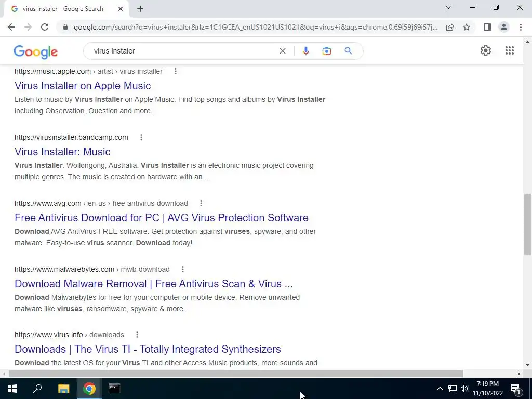The width and height of the screenshot is (532, 399).
Task: Open Windows taskbar search
Action: click(x=37, y=389)
